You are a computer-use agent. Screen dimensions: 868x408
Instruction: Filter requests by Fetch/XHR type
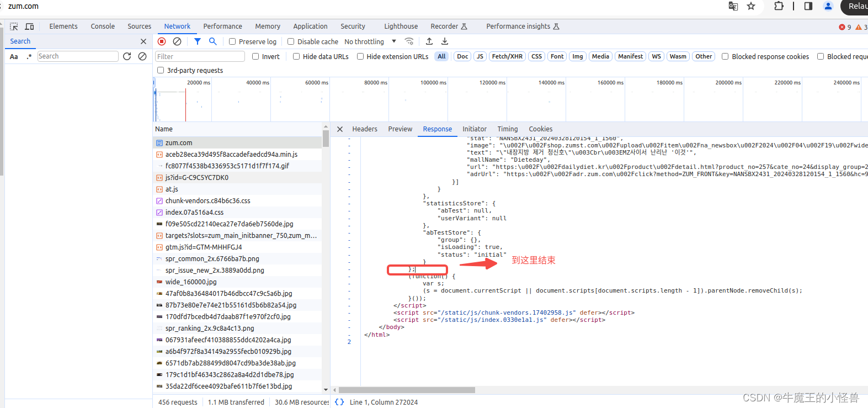click(x=507, y=56)
